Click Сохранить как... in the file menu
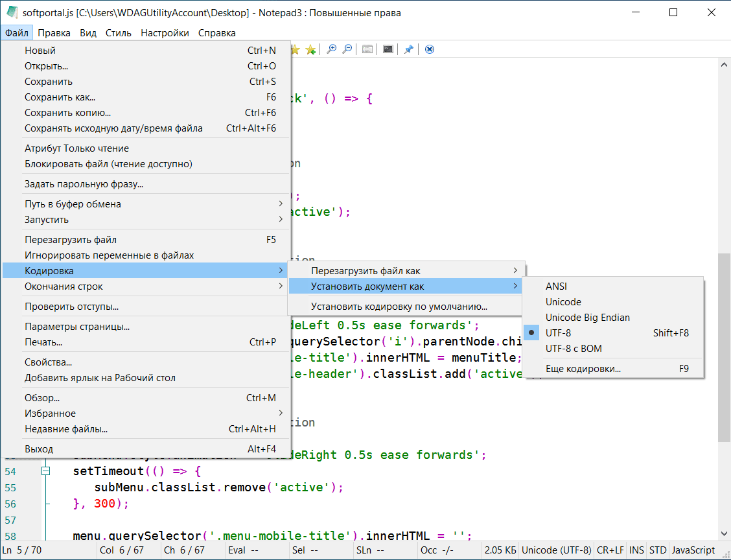This screenshot has height=560, width=731. [60, 97]
